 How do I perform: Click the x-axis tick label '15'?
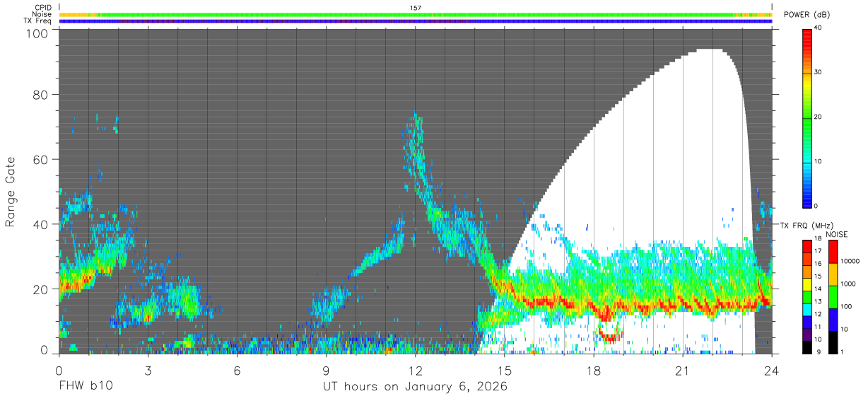[x=505, y=370]
